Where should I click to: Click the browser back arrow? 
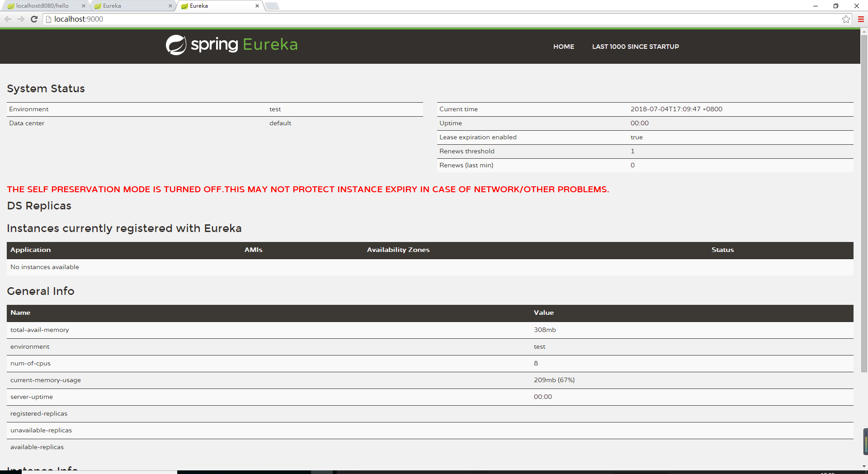(x=8, y=19)
